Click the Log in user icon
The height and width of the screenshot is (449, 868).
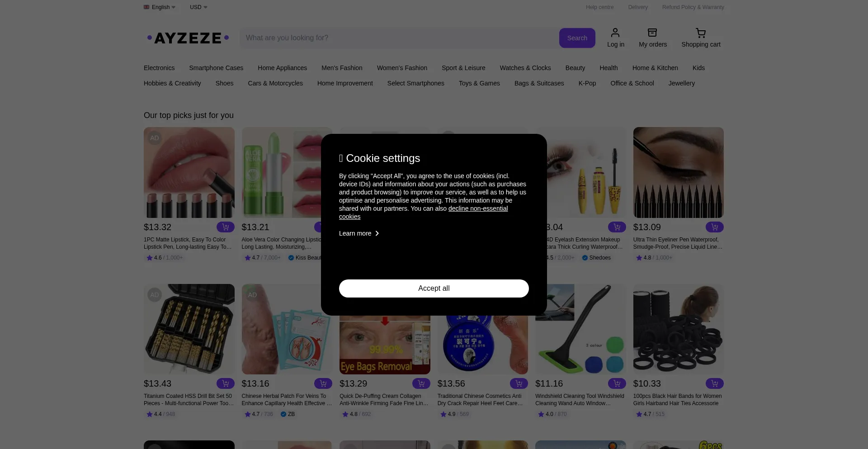tap(615, 33)
